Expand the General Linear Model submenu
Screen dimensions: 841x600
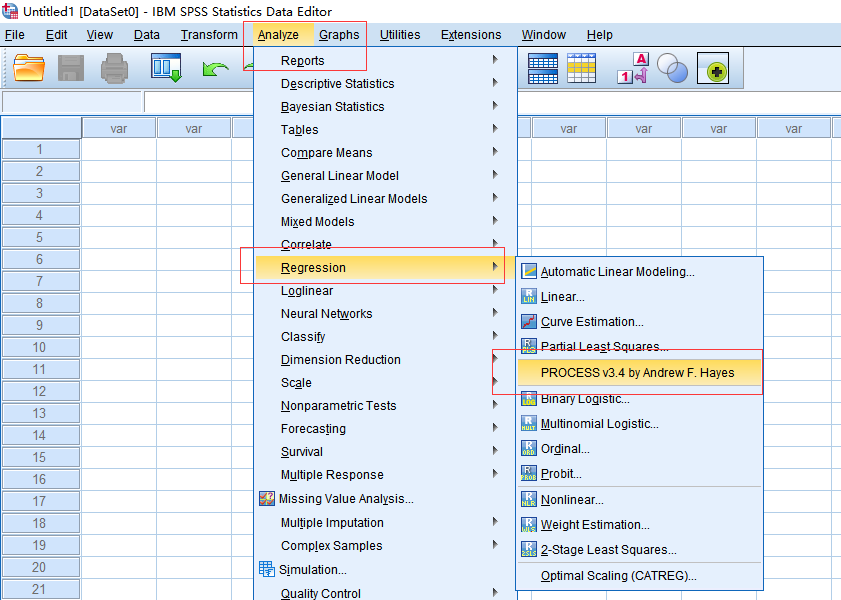[x=339, y=176]
